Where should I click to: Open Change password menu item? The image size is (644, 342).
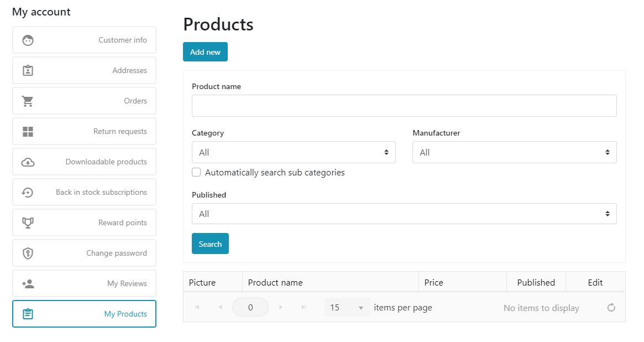84,253
